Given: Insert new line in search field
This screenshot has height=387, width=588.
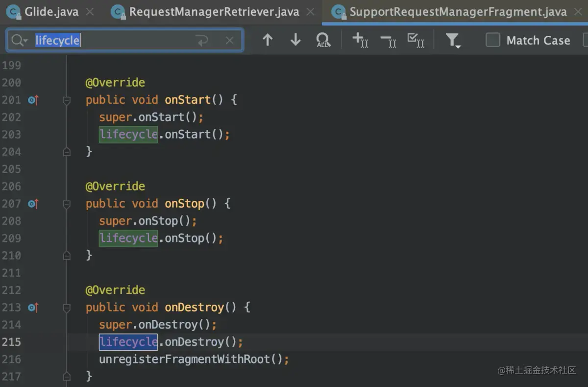Looking at the screenshot, I should [202, 41].
